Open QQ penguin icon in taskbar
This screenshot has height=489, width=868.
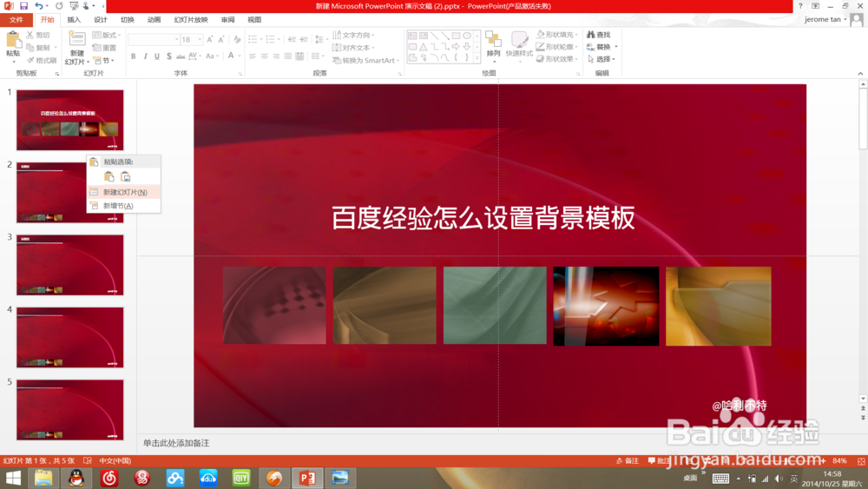coord(76,478)
